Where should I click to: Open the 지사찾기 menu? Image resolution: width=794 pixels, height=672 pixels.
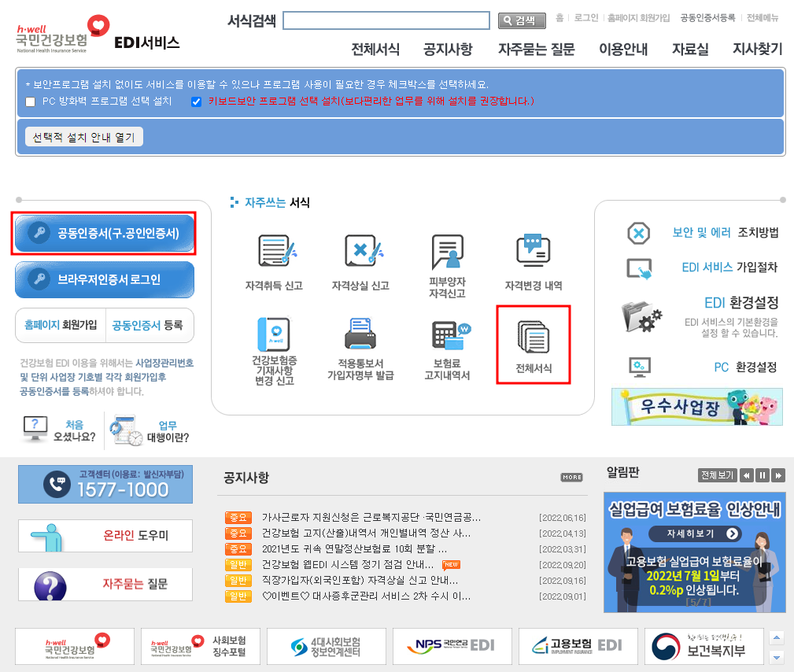pos(757,49)
